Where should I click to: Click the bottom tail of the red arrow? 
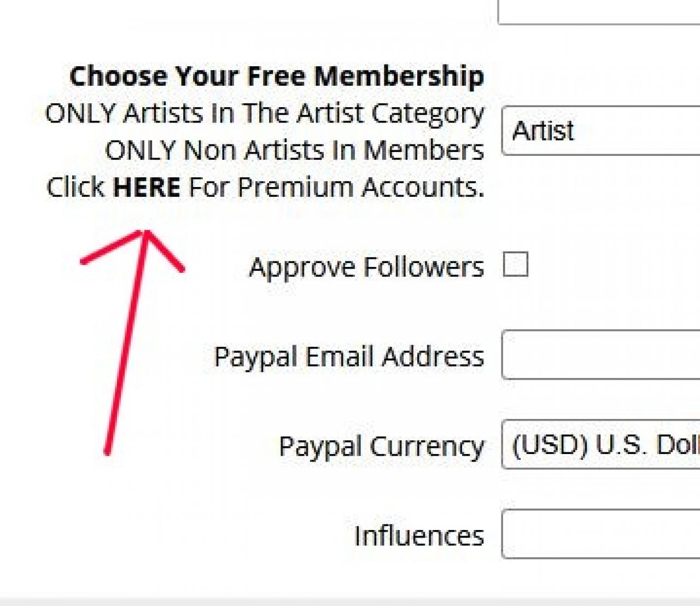tap(108, 450)
